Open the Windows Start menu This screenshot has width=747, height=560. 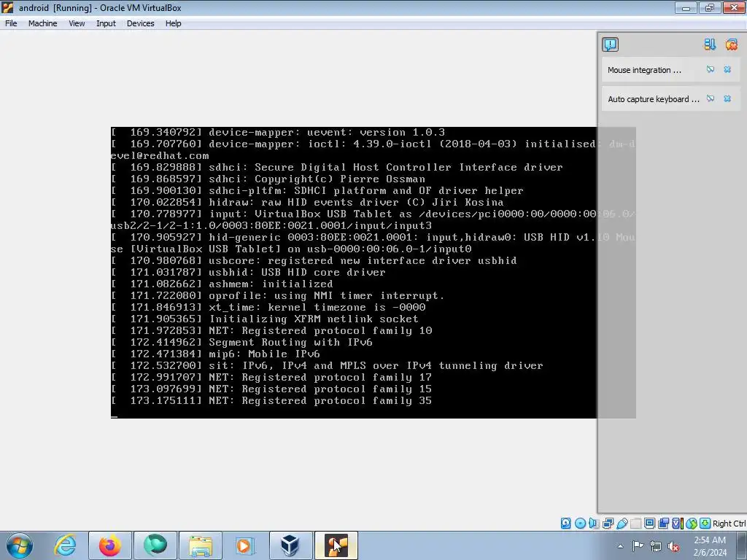tap(20, 545)
